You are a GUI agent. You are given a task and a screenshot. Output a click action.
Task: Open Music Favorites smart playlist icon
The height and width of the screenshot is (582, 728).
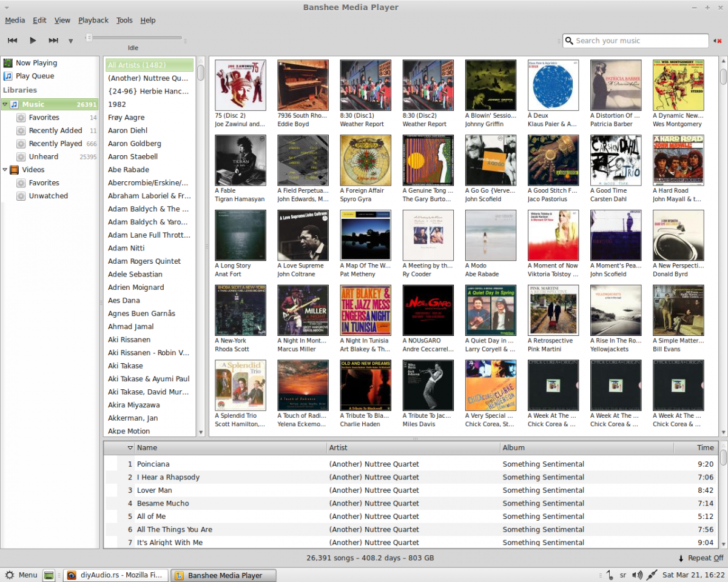[x=21, y=118]
